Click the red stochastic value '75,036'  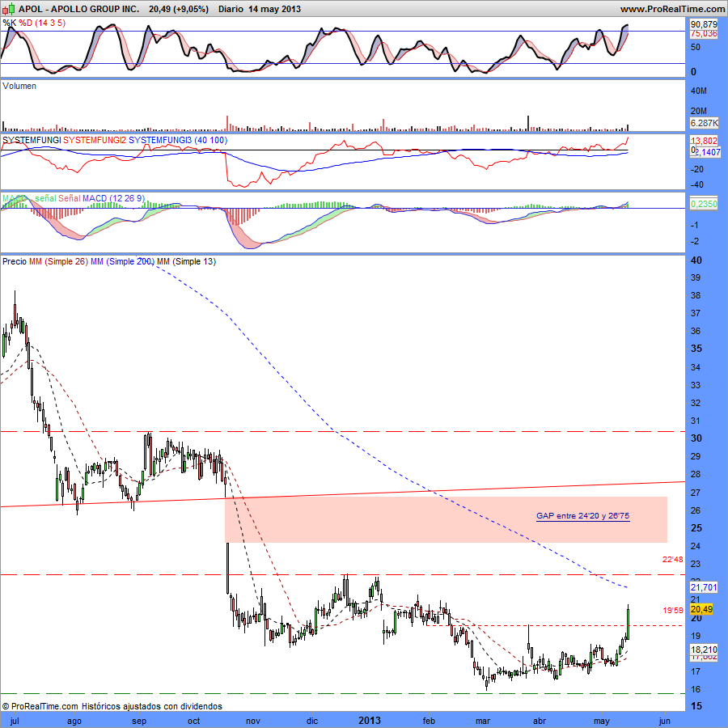coord(704,33)
